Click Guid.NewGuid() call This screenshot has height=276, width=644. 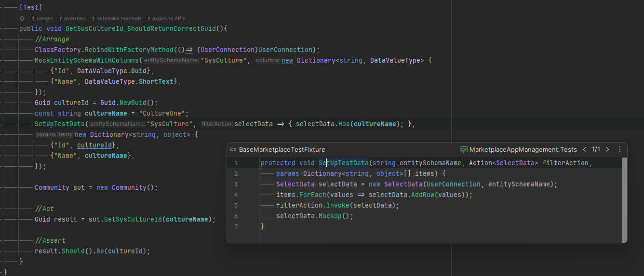tap(129, 103)
